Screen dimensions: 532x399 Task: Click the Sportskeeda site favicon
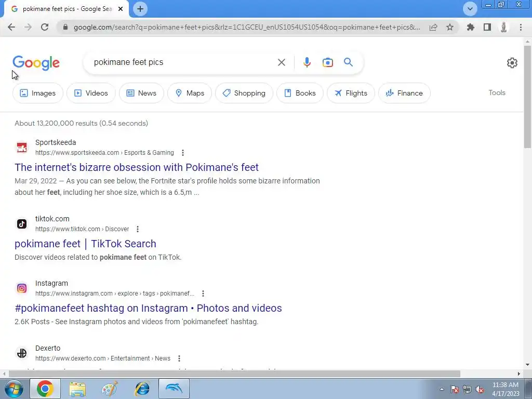[x=22, y=148]
